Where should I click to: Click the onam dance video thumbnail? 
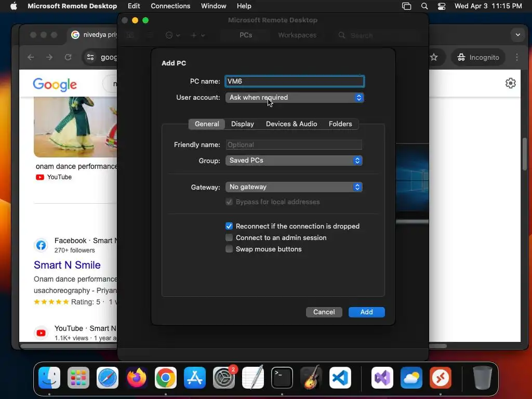coord(75,127)
